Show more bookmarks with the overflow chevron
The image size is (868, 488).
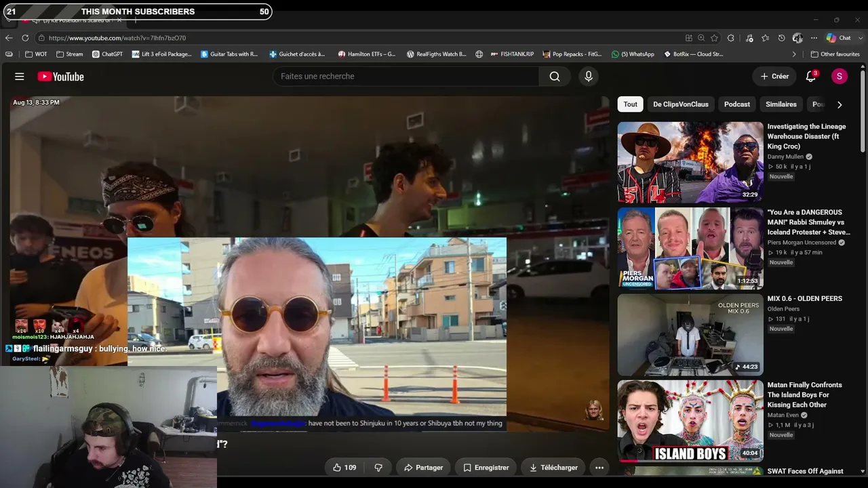click(794, 54)
